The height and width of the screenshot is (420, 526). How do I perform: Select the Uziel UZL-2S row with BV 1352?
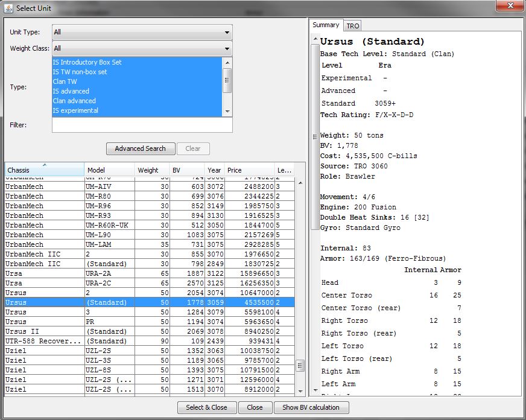(x=150, y=351)
